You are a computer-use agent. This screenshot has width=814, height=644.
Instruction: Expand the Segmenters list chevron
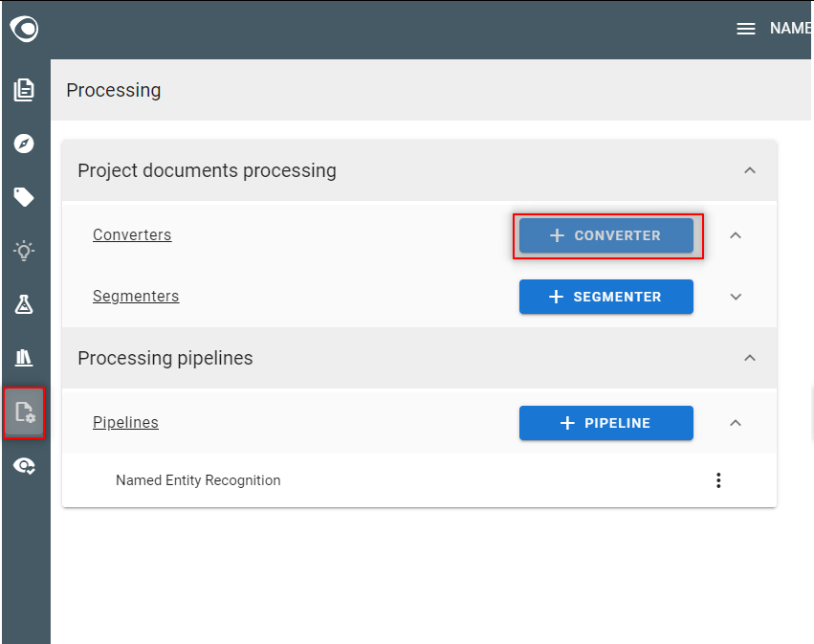[736, 297]
